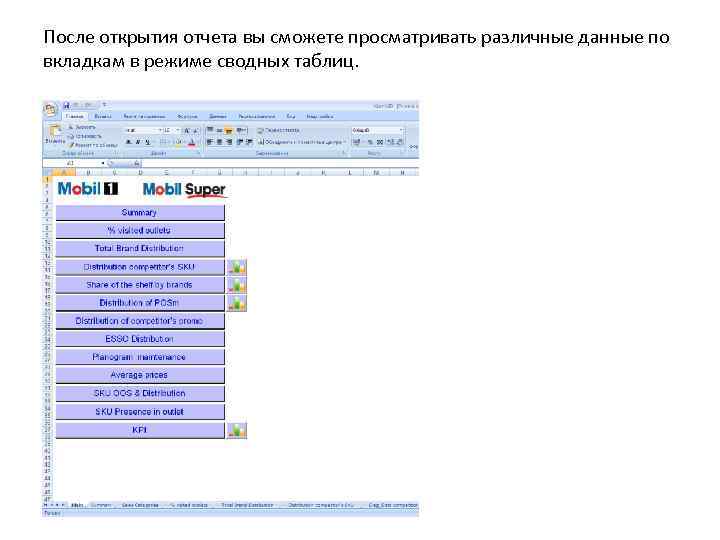720x540 pixels.
Task: Select the Format Painter brush
Action: point(93,145)
